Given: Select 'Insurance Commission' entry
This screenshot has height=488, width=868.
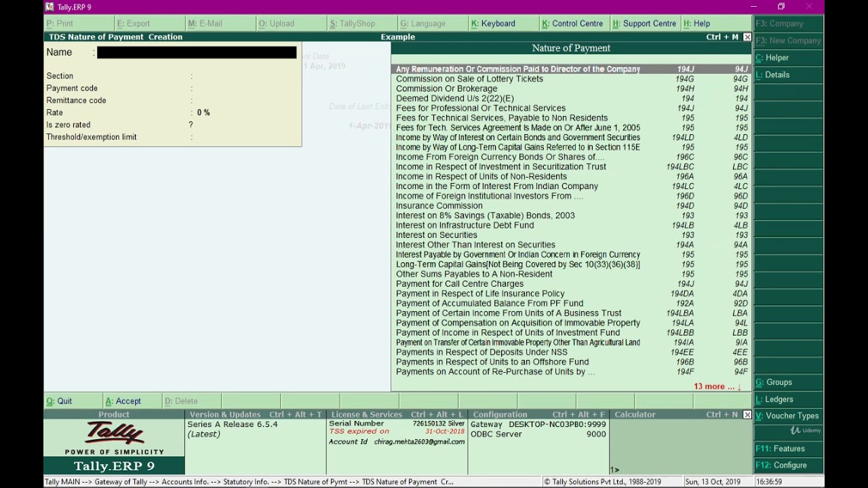Looking at the screenshot, I should click(x=572, y=206).
